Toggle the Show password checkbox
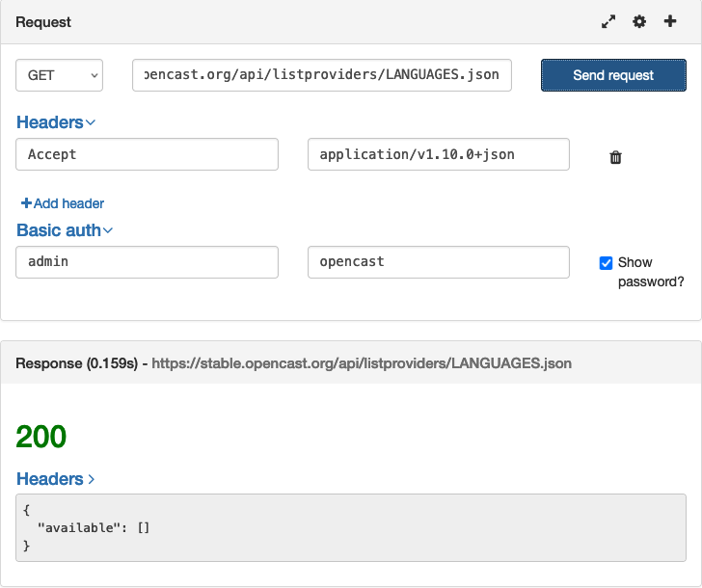702x588 pixels. point(606,263)
